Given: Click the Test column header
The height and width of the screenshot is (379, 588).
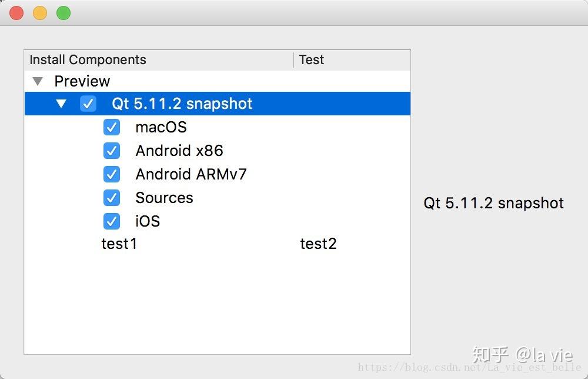Looking at the screenshot, I should coord(312,60).
